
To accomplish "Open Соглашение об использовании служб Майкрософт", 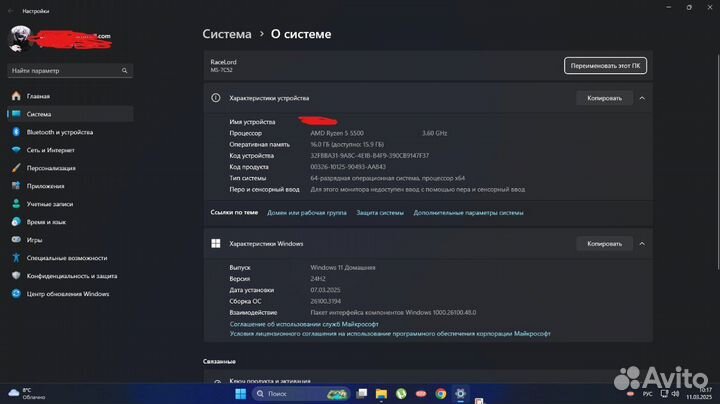I will 304,324.
